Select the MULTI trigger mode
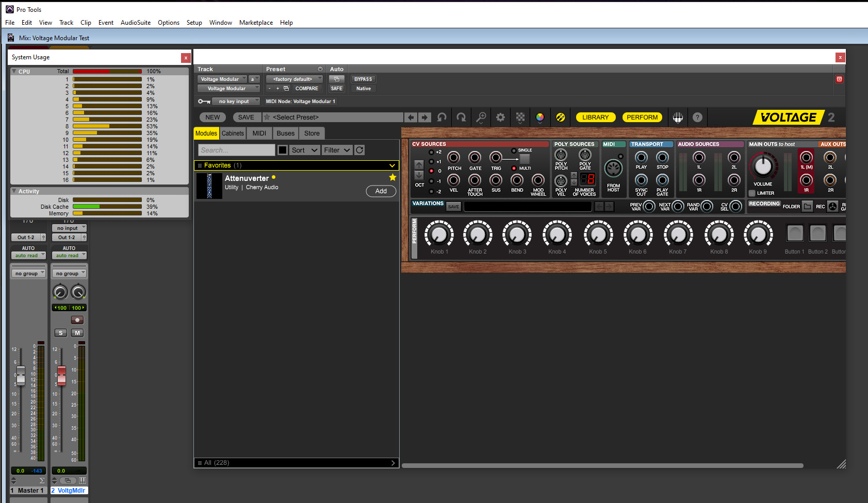The image size is (868, 503). 514,169
